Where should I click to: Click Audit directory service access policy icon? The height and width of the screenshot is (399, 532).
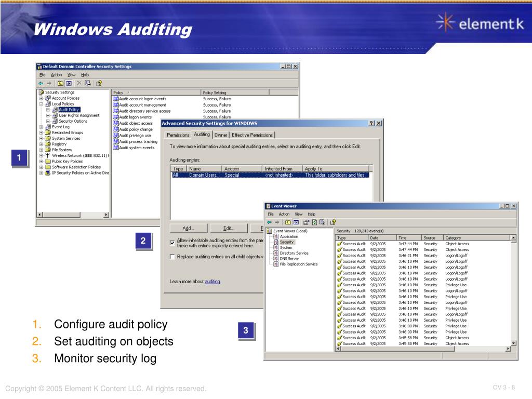116,111
